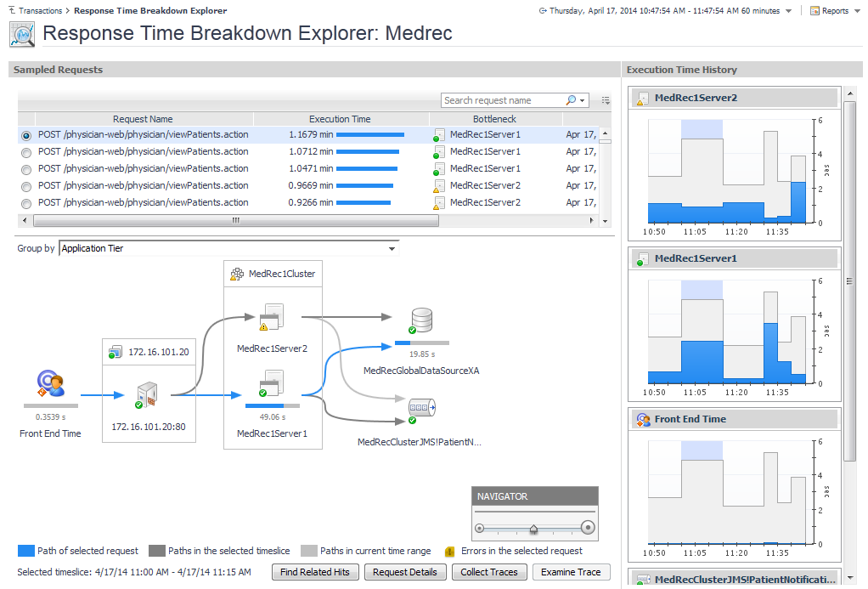The image size is (868, 589).
Task: Click the Front End Time user icon
Action: (x=50, y=385)
